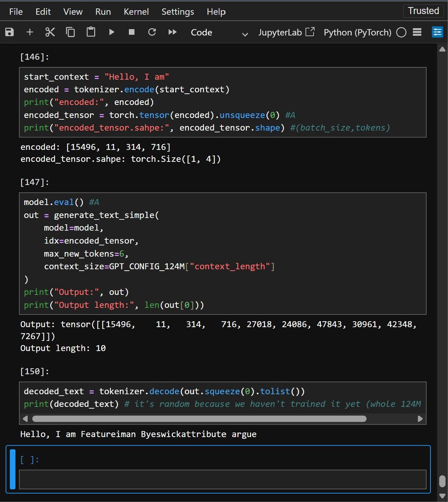
Task: Click the Trusted notebook button
Action: tap(423, 11)
